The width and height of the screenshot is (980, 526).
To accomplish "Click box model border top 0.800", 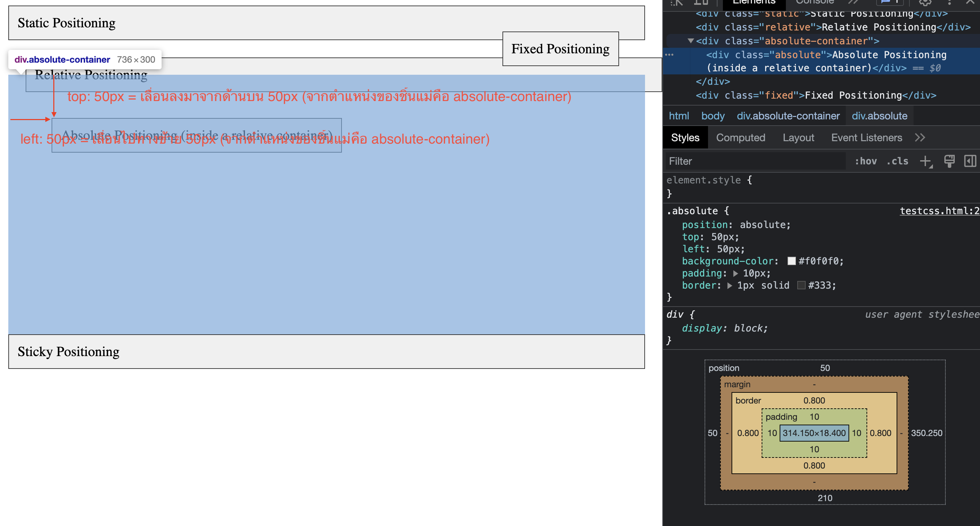I will pyautogui.click(x=814, y=400).
